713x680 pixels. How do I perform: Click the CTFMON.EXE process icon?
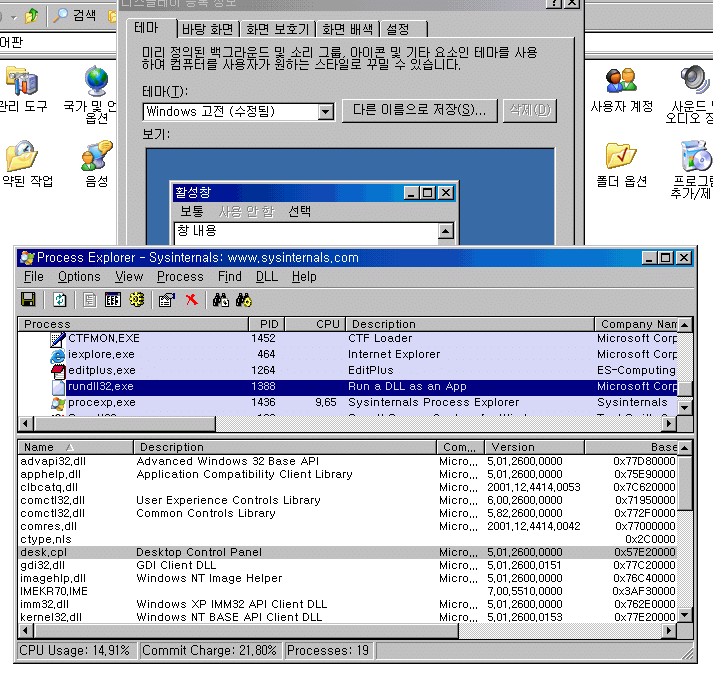(x=58, y=339)
